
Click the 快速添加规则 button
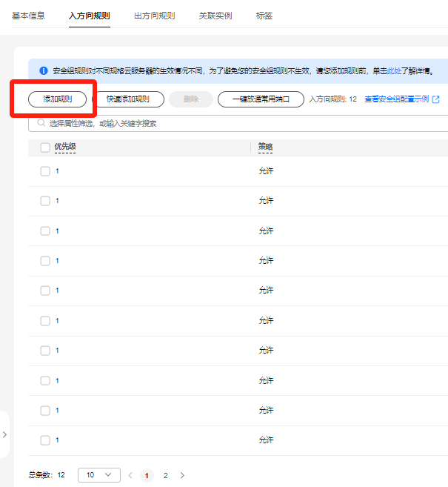128,99
